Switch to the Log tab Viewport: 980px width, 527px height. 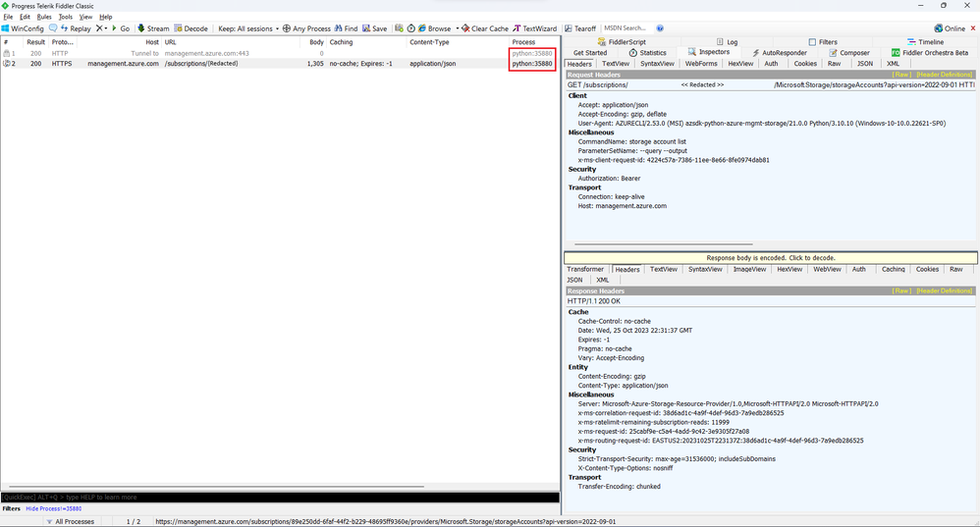pyautogui.click(x=727, y=42)
